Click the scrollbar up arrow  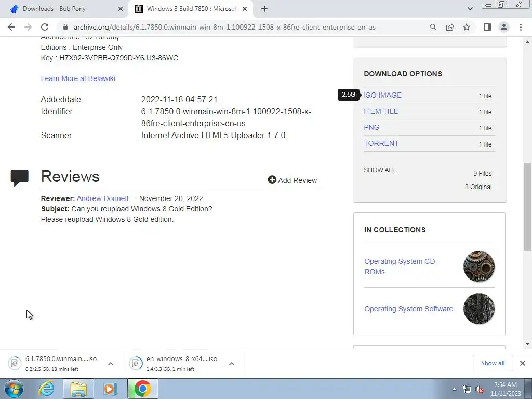coord(527,42)
